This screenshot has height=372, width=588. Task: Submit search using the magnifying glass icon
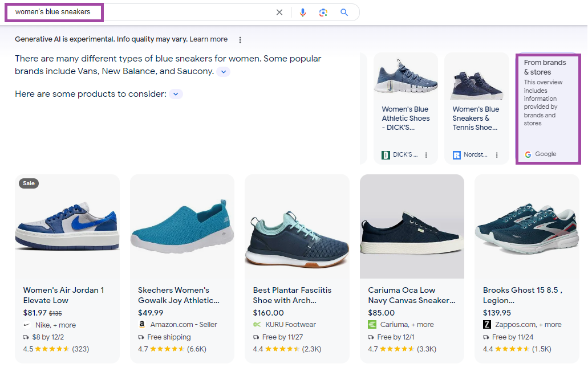point(344,13)
